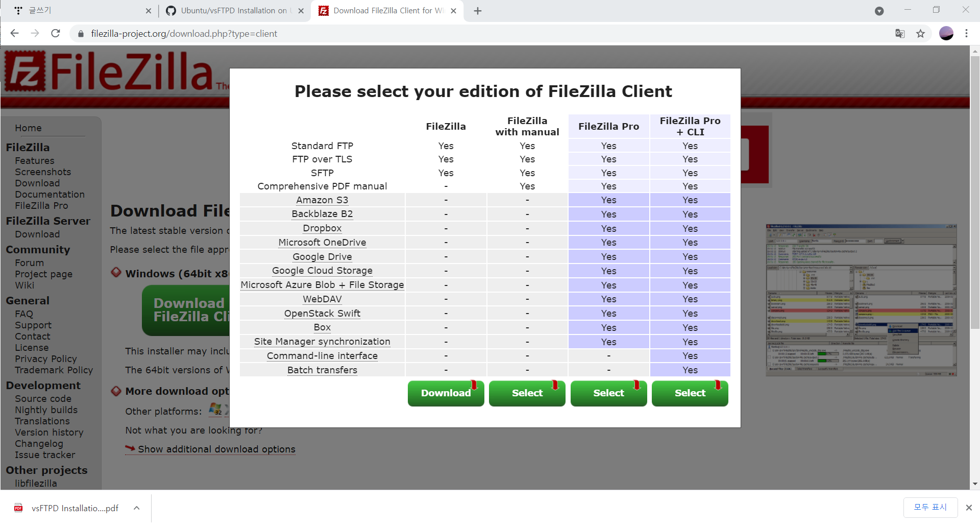The image size is (980, 526).
Task: Switch to the Download FileZilla Client tab
Action: click(388, 11)
